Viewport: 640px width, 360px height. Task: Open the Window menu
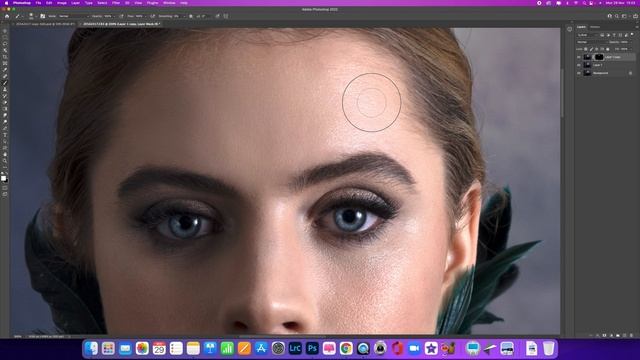pyautogui.click(x=169, y=3)
